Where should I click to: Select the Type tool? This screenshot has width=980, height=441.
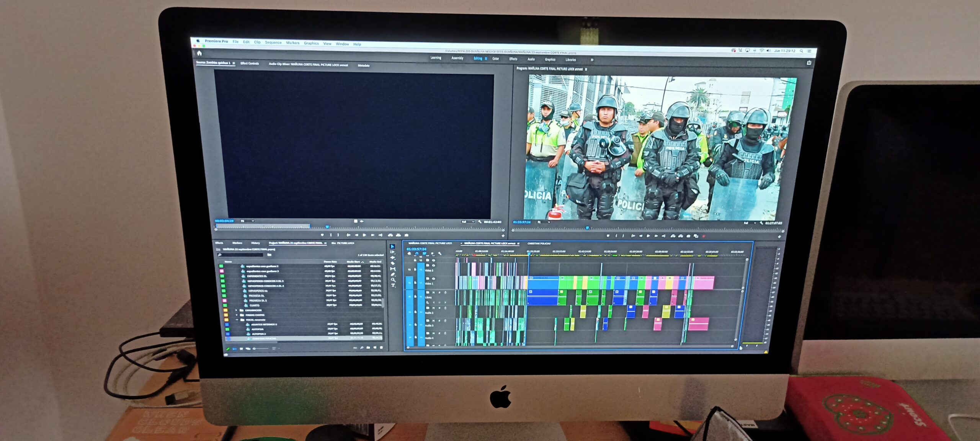(x=393, y=285)
